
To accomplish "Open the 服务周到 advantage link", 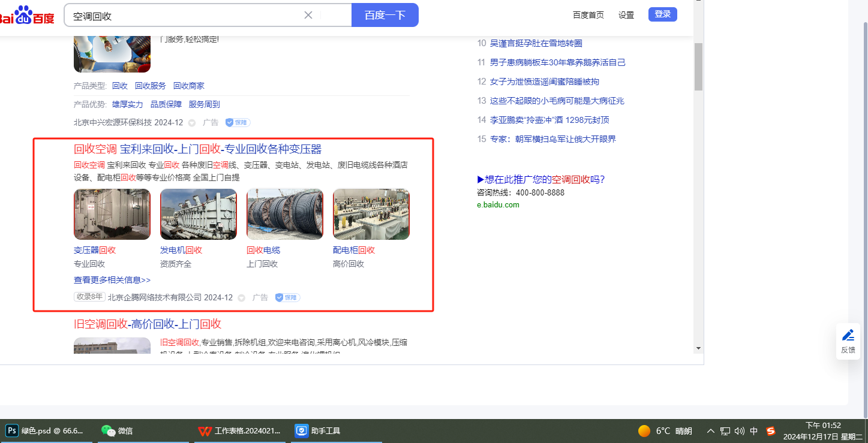I will point(205,104).
